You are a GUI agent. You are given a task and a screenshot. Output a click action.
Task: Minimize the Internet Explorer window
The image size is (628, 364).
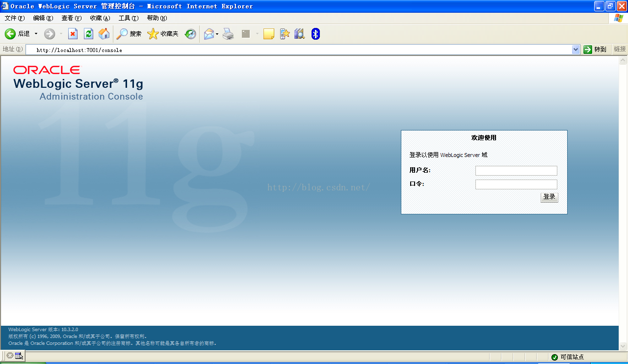pyautogui.click(x=599, y=6)
